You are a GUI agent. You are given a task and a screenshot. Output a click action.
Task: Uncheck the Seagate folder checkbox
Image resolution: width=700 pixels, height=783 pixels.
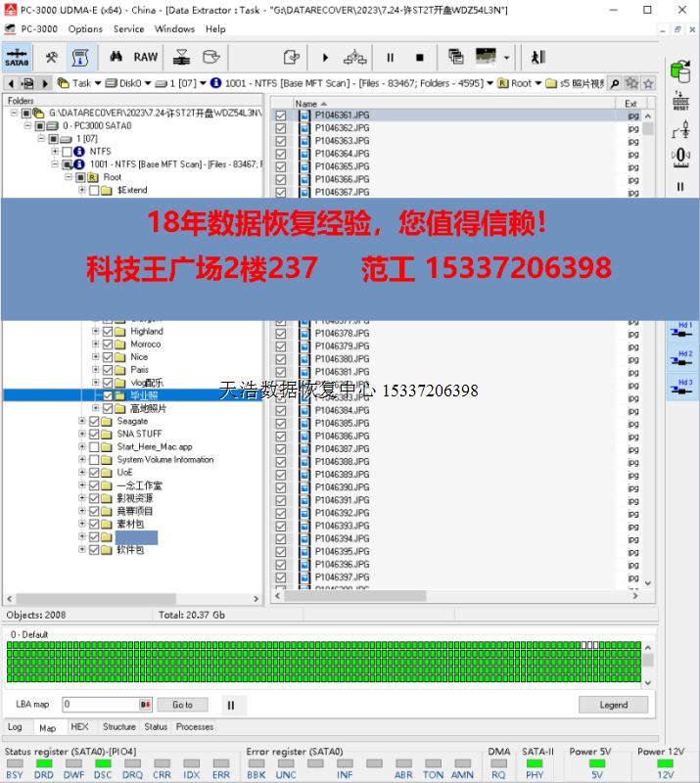click(95, 422)
